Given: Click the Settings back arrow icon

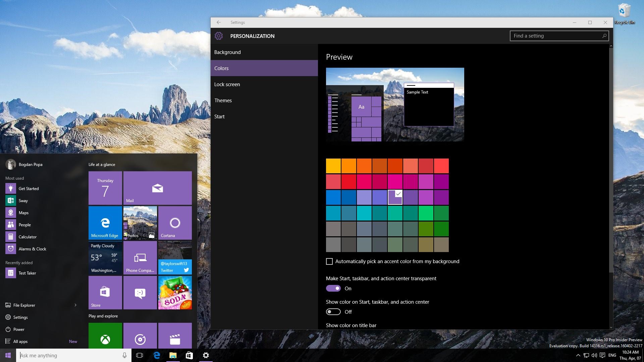Looking at the screenshot, I should 219,22.
